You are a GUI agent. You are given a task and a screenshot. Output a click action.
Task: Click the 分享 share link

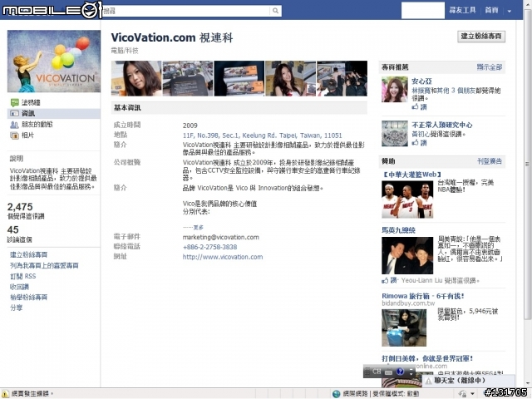pos(17,308)
